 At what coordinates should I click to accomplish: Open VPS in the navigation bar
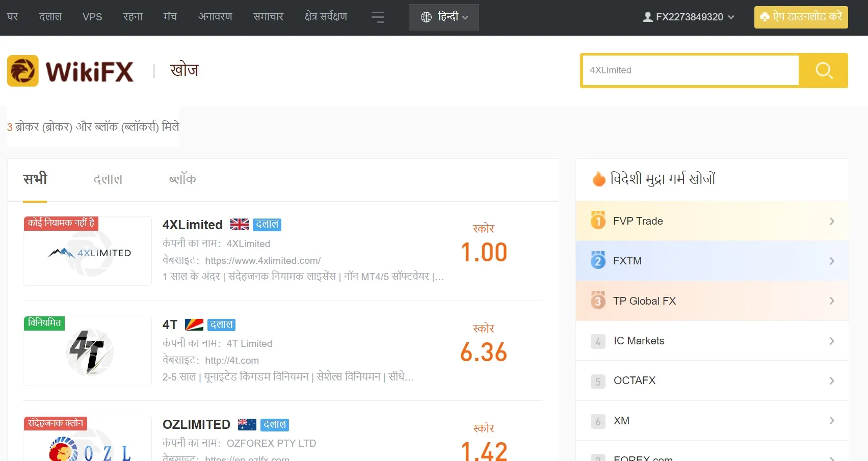(x=92, y=17)
